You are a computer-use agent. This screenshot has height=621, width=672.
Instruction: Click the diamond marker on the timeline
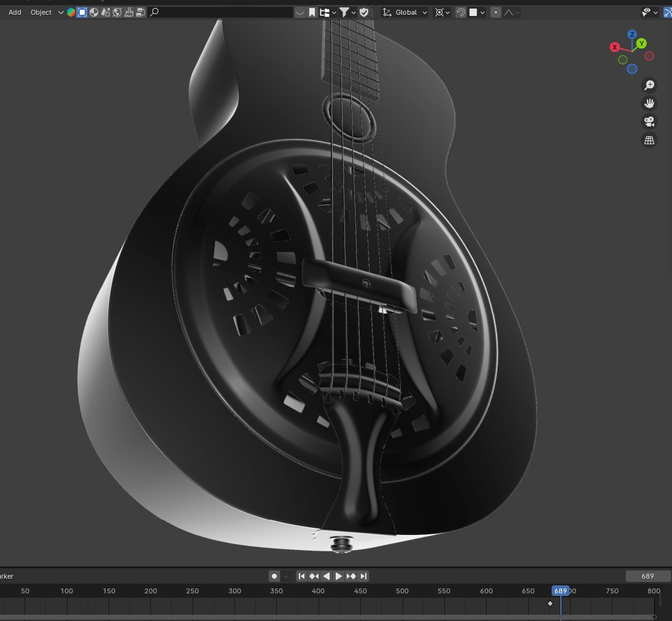[550, 603]
